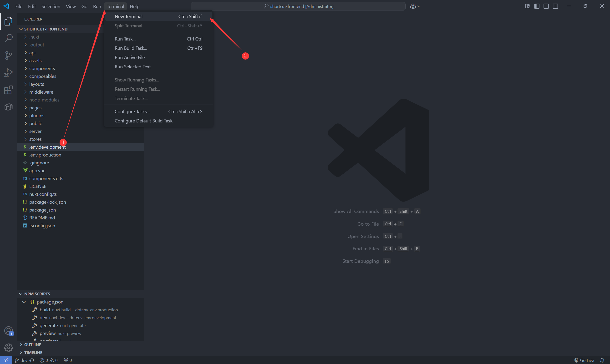610x364 pixels.
Task: Open the app.vue file
Action: 81,171
